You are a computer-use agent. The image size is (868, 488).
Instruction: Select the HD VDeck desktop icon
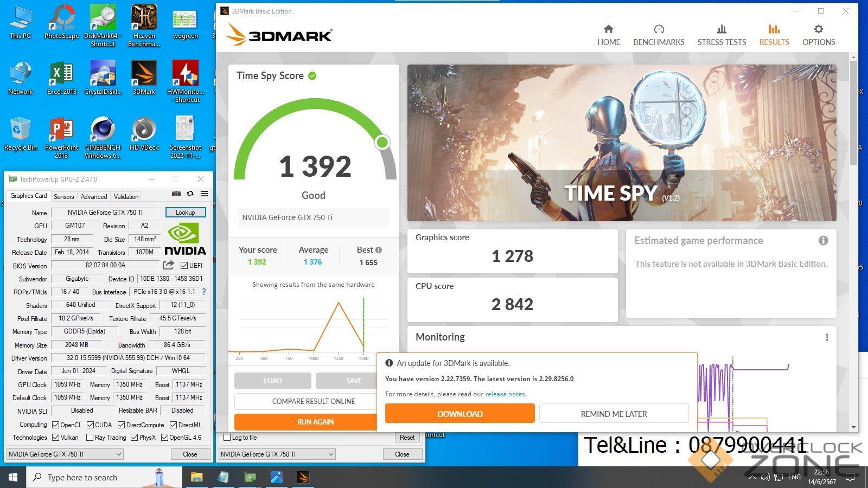tap(144, 133)
